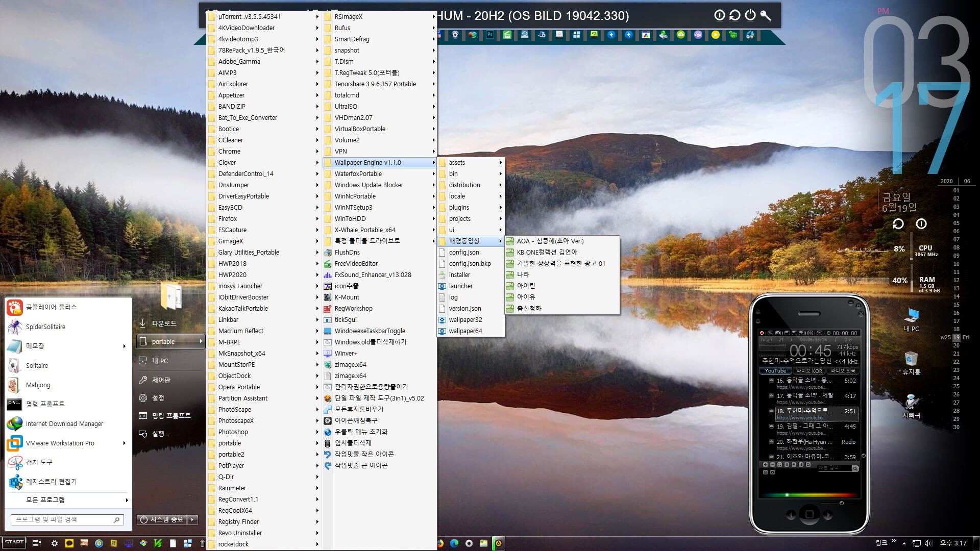Open RegWorkshop in the portable menu
The image size is (980, 551).
pyautogui.click(x=353, y=309)
